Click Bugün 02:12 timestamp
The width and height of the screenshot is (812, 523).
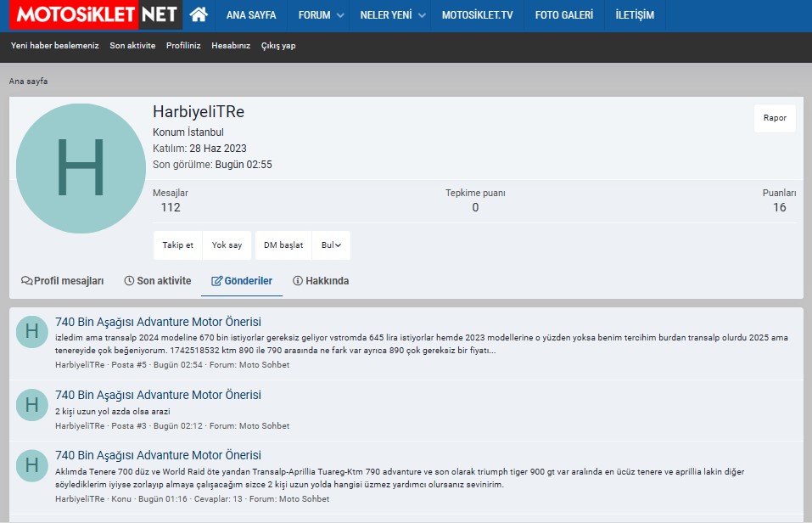click(x=178, y=426)
